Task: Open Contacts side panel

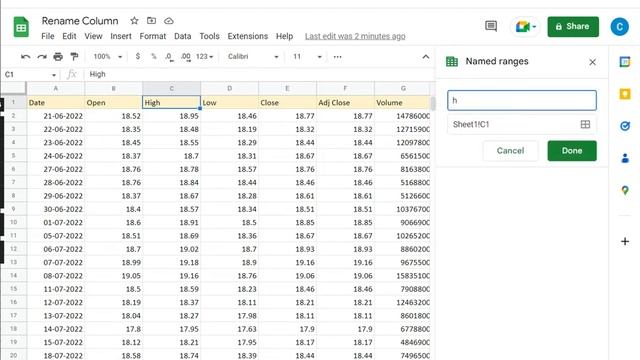Action: click(624, 158)
